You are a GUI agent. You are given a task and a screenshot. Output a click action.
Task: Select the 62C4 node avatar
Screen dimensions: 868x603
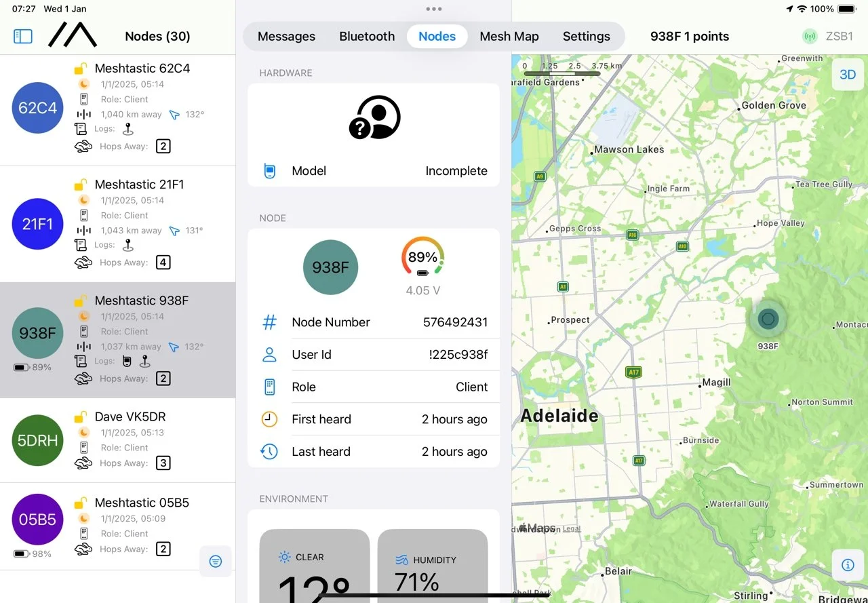37,107
